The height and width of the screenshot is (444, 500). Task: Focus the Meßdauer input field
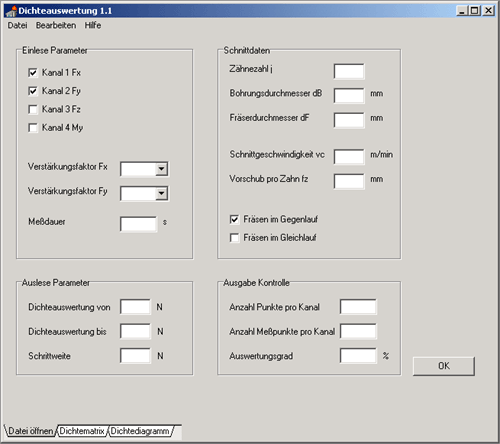pos(138,224)
